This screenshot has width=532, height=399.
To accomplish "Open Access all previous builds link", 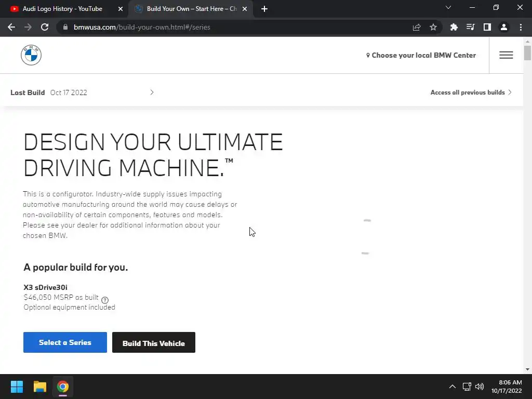I will pos(471,92).
